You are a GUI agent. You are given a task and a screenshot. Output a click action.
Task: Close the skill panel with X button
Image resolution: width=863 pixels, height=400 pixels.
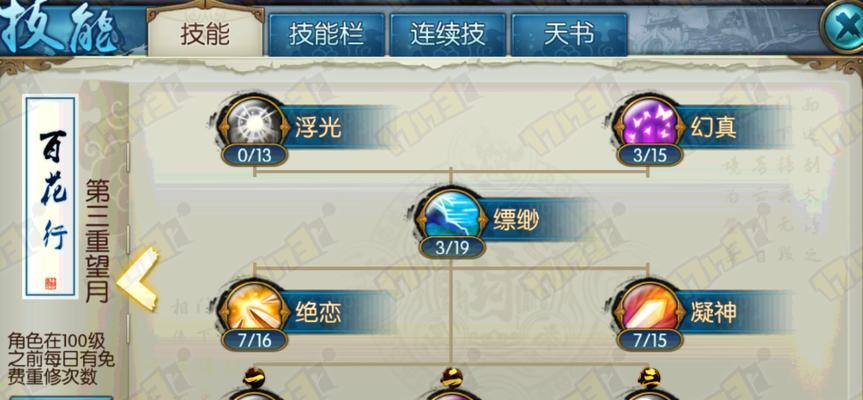coord(842,25)
